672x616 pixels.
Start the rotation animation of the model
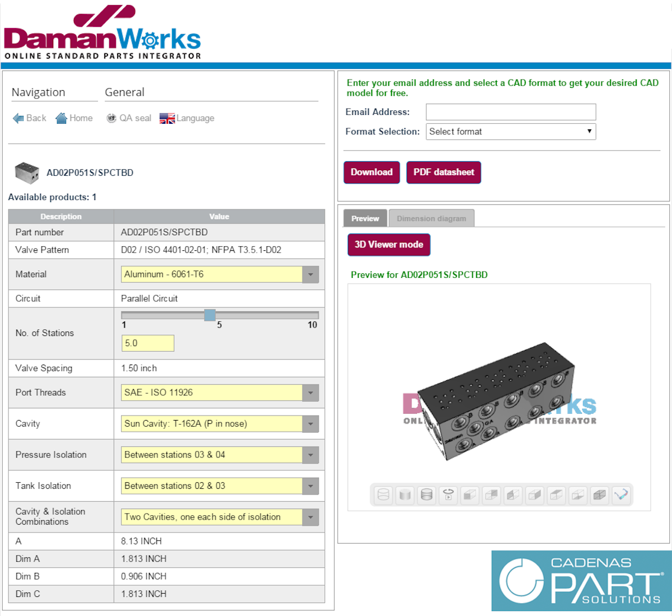coord(448,494)
